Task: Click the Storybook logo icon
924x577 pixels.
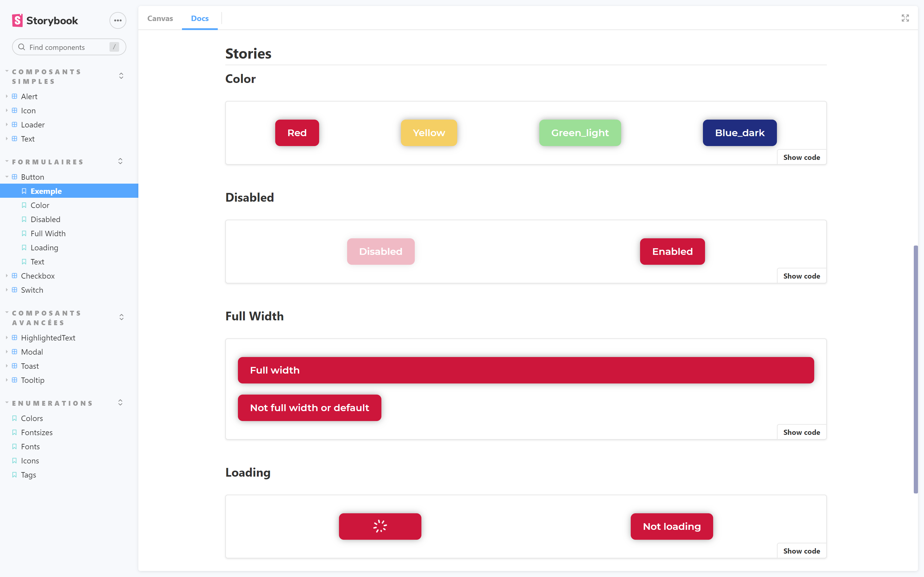Action: [17, 21]
